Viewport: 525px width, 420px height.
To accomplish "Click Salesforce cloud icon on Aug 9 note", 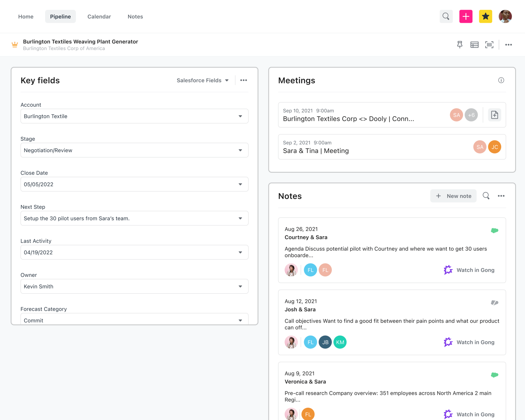I will pos(495,375).
